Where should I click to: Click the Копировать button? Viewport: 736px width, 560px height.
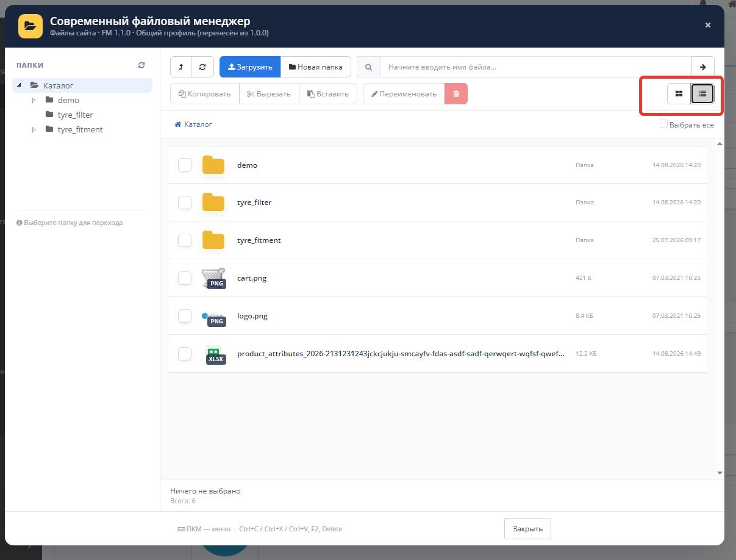tap(205, 94)
